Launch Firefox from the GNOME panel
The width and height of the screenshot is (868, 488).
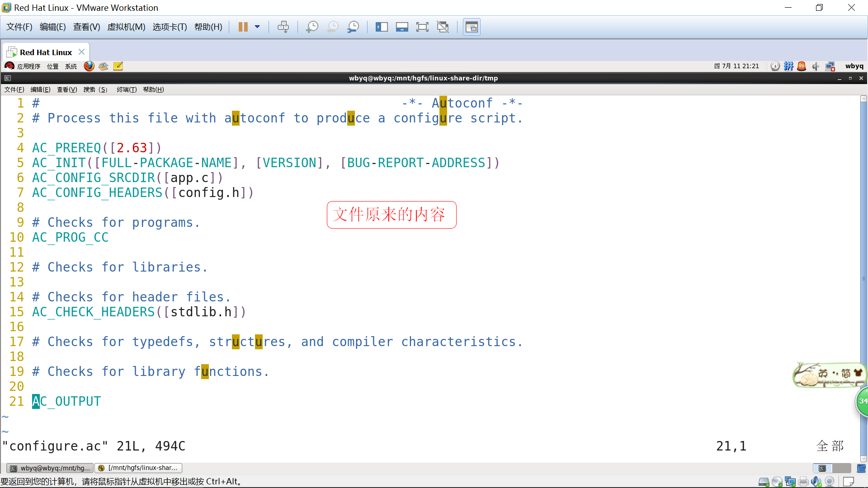coord(89,66)
